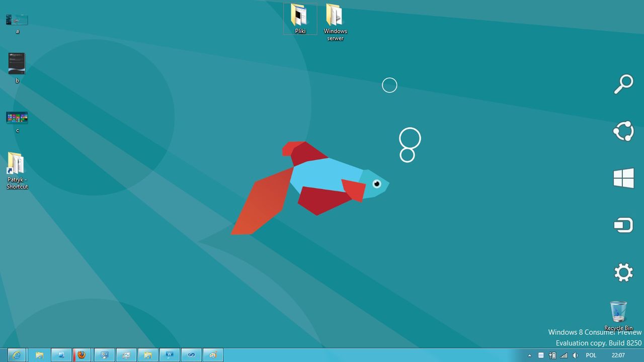Open the taskbar button beside Firefox with monitor icon
The image size is (644, 362).
(105, 355)
